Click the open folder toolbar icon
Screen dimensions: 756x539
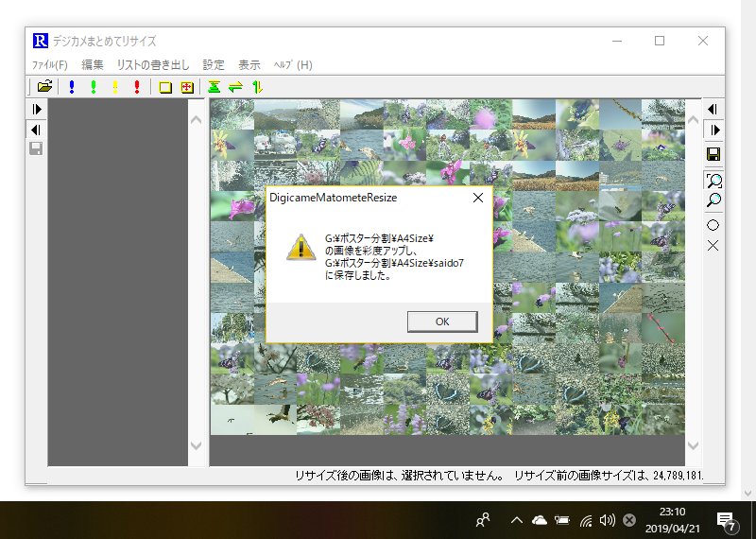[44, 87]
